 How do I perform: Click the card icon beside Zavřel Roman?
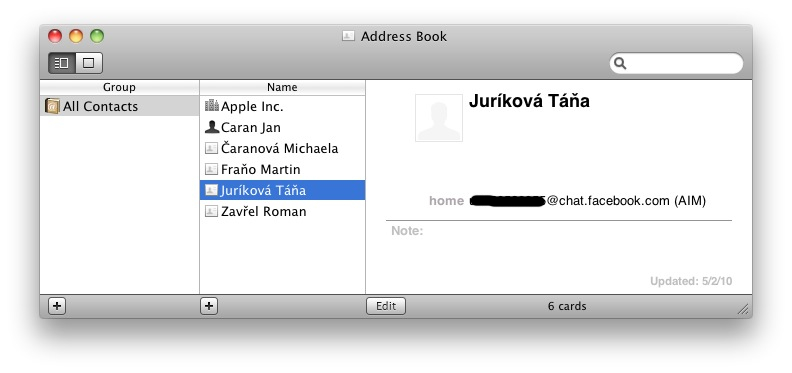click(x=212, y=211)
